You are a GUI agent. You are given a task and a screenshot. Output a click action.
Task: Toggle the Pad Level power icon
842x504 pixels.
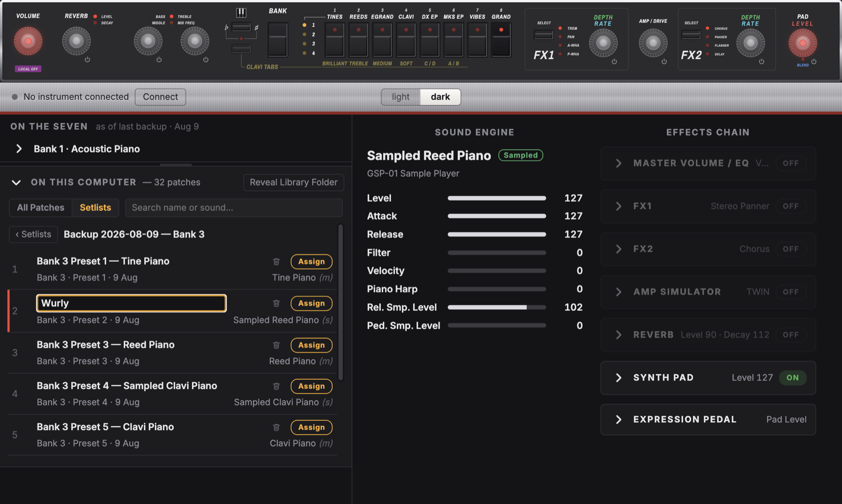tap(814, 62)
